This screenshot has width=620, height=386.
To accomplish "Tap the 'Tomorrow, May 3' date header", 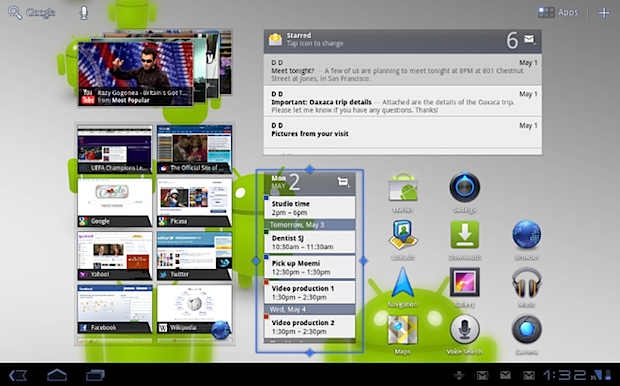I will tap(310, 225).
